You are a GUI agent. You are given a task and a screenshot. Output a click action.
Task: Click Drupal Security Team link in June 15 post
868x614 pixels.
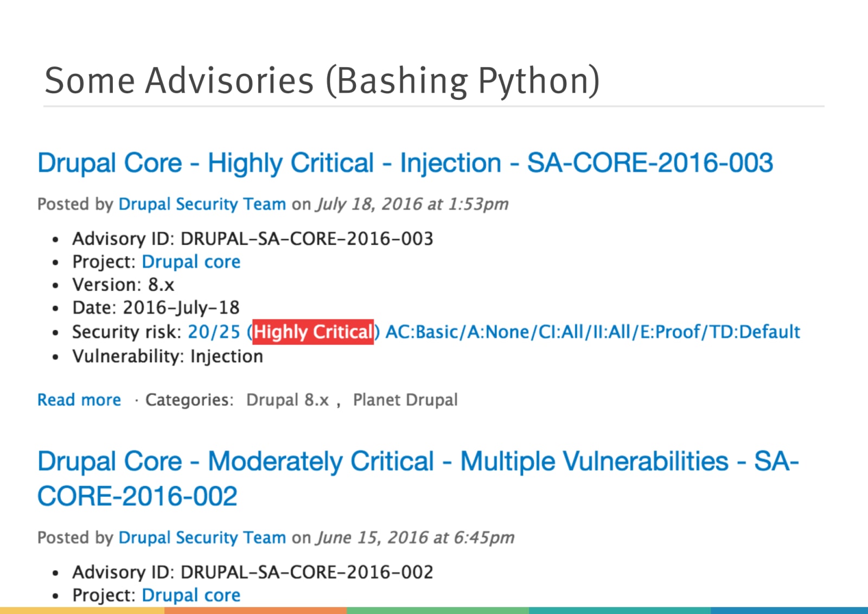(202, 538)
